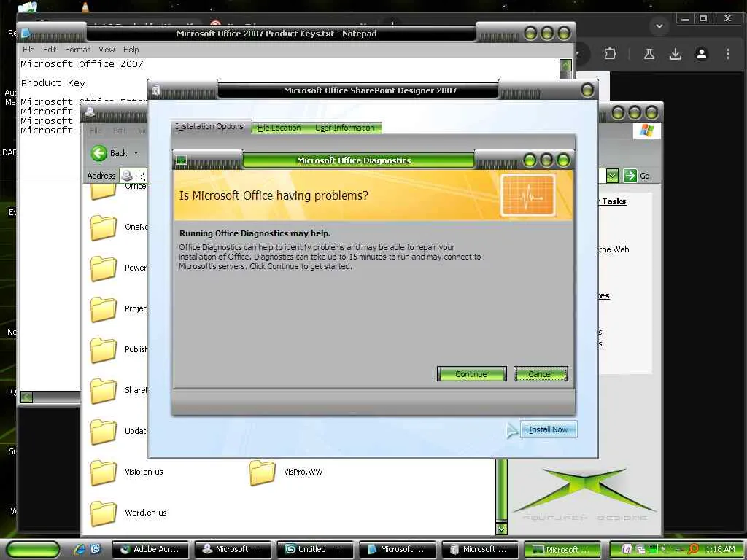Switch to the Untitled taskbar button
Viewport: 747px width, 560px height.
pos(315,549)
